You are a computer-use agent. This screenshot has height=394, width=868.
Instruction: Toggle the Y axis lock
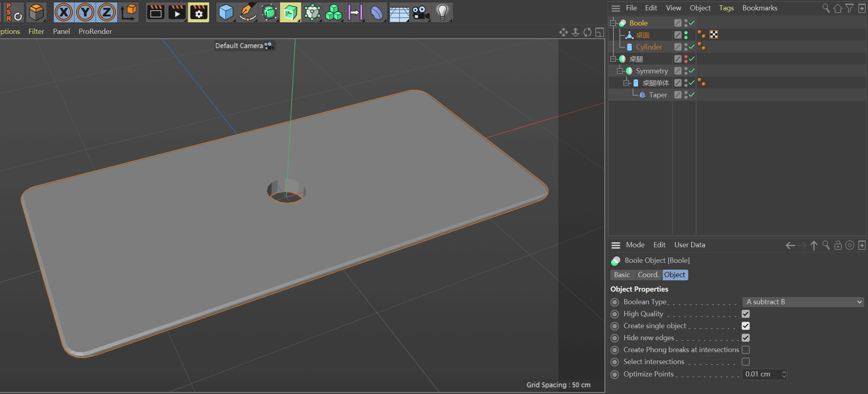(x=85, y=12)
